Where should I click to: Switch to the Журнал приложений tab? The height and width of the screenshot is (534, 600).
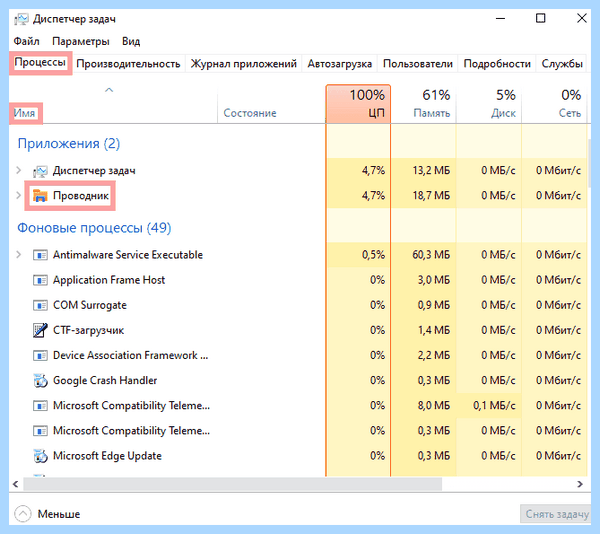pyautogui.click(x=243, y=63)
